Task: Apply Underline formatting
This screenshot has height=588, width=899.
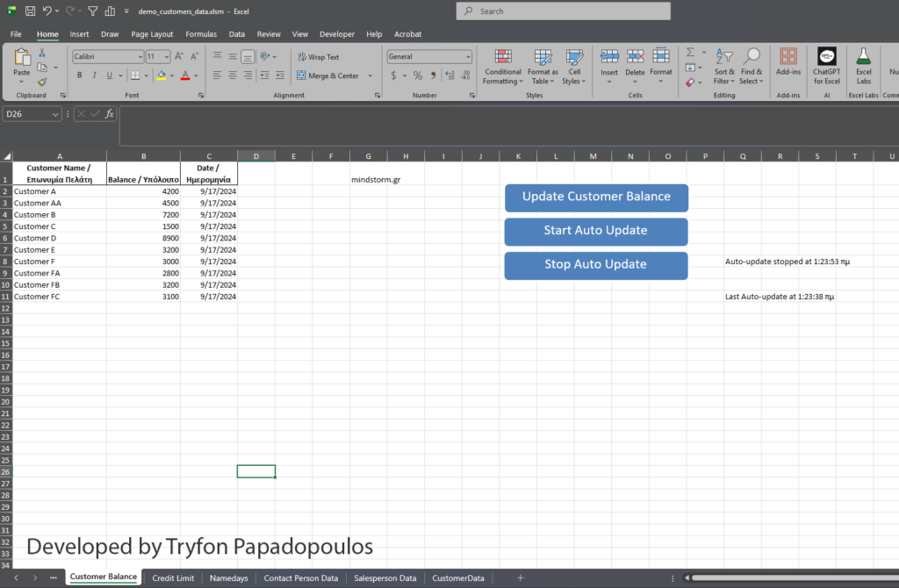Action: (x=109, y=75)
